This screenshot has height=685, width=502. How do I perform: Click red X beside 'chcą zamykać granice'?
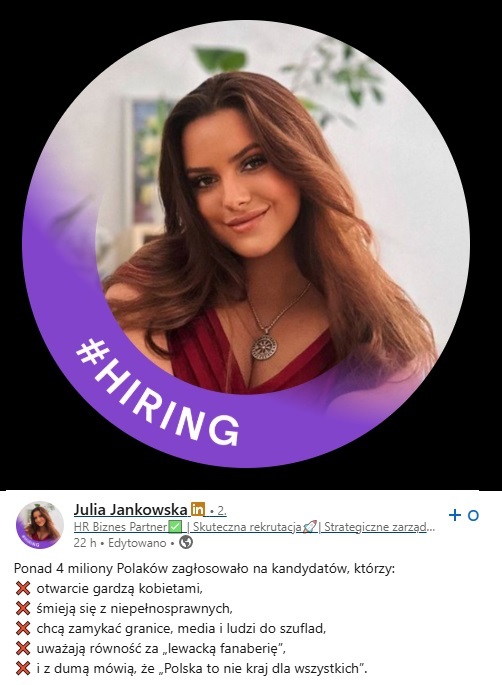click(23, 629)
